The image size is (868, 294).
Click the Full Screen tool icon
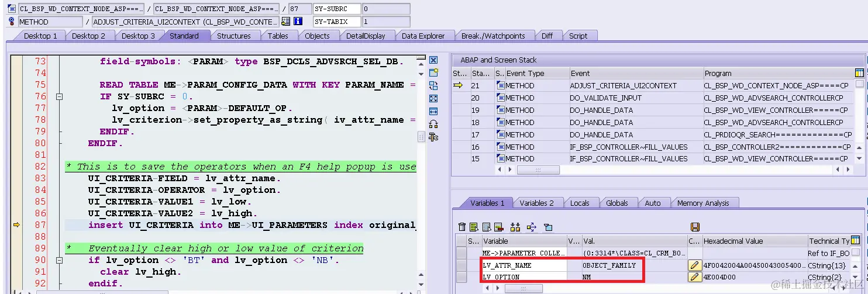433,98
